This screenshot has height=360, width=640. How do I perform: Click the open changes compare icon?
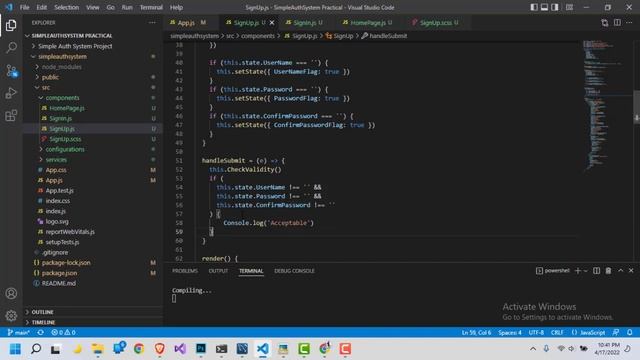604,23
